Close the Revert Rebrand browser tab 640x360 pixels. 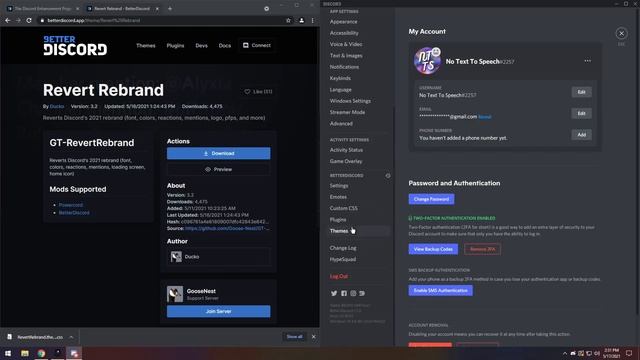157,8
